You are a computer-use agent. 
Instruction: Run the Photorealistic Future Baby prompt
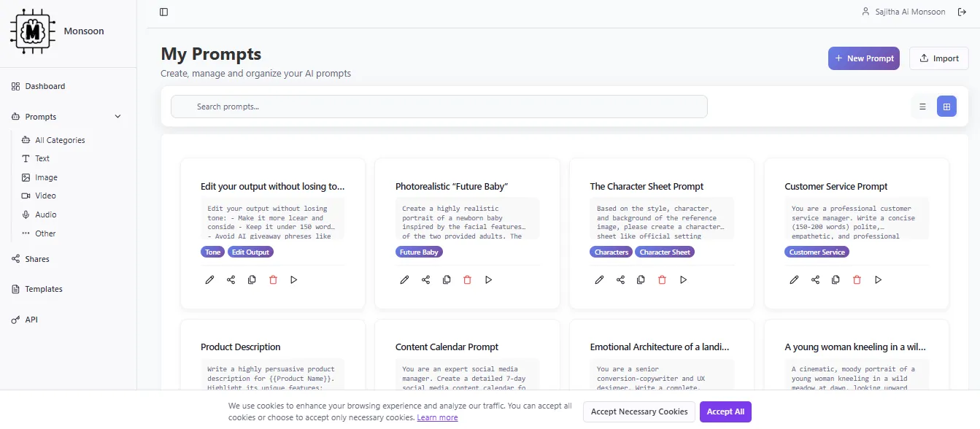[x=489, y=279]
